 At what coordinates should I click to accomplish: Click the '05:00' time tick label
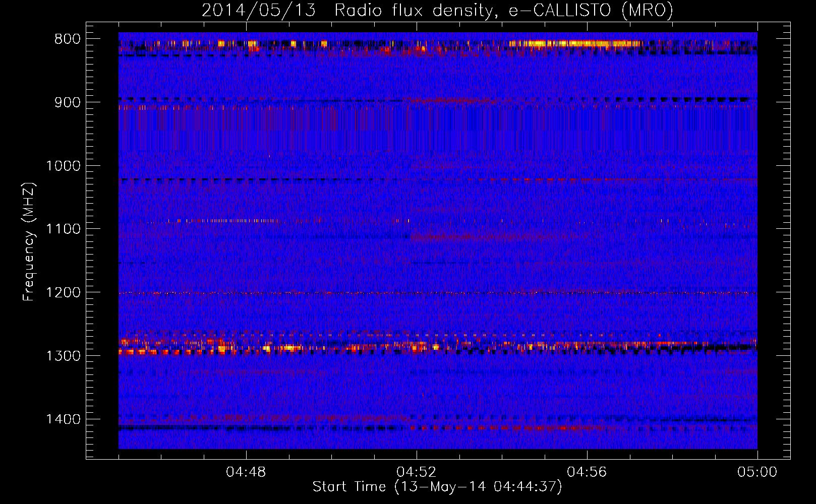point(757,472)
